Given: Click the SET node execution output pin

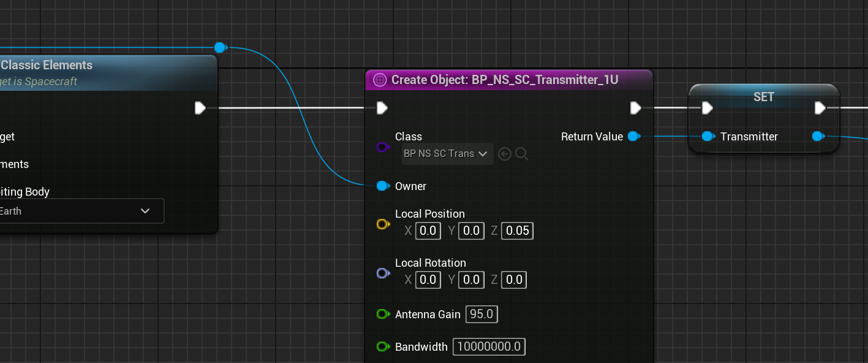Looking at the screenshot, I should (x=820, y=109).
